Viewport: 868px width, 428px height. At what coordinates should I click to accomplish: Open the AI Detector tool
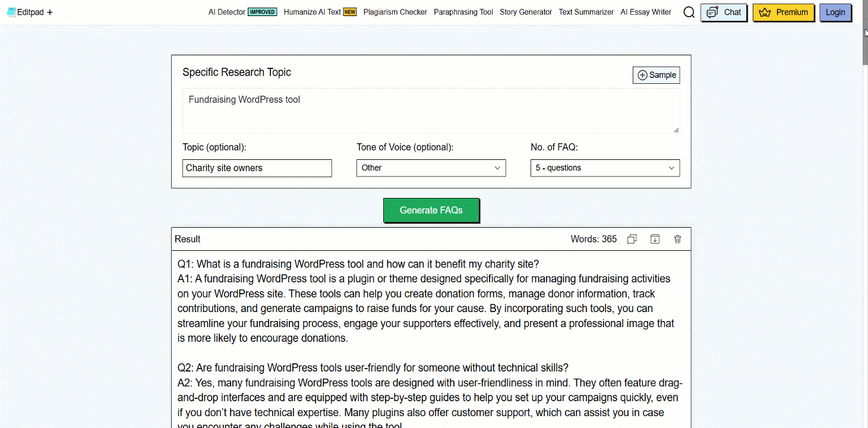(227, 12)
